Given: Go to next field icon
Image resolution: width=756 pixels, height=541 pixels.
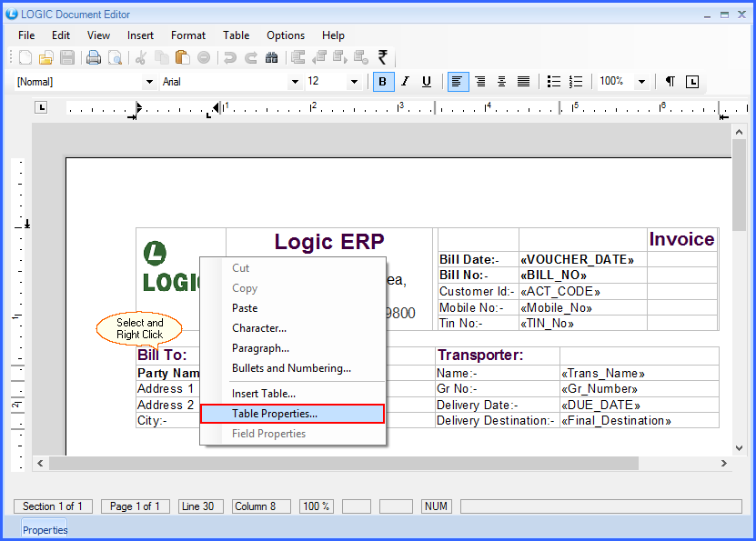Looking at the screenshot, I should 340,58.
